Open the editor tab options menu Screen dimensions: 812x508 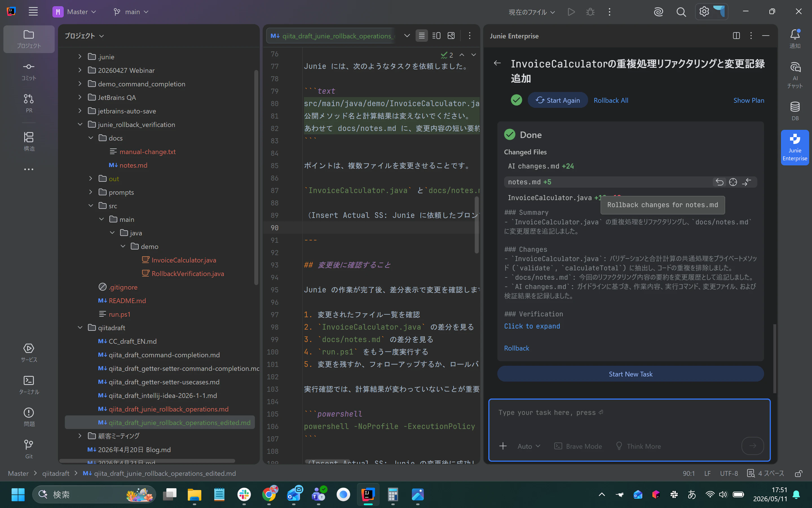[469, 36]
